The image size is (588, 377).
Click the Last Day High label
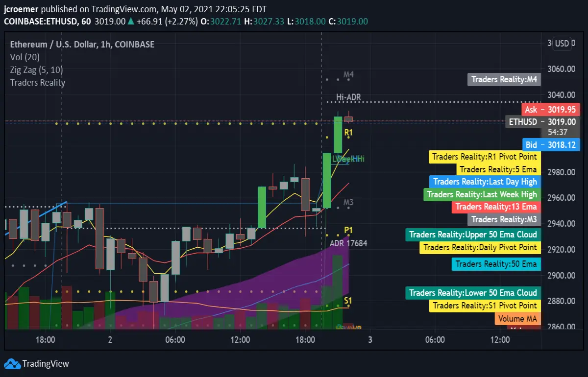tap(485, 182)
